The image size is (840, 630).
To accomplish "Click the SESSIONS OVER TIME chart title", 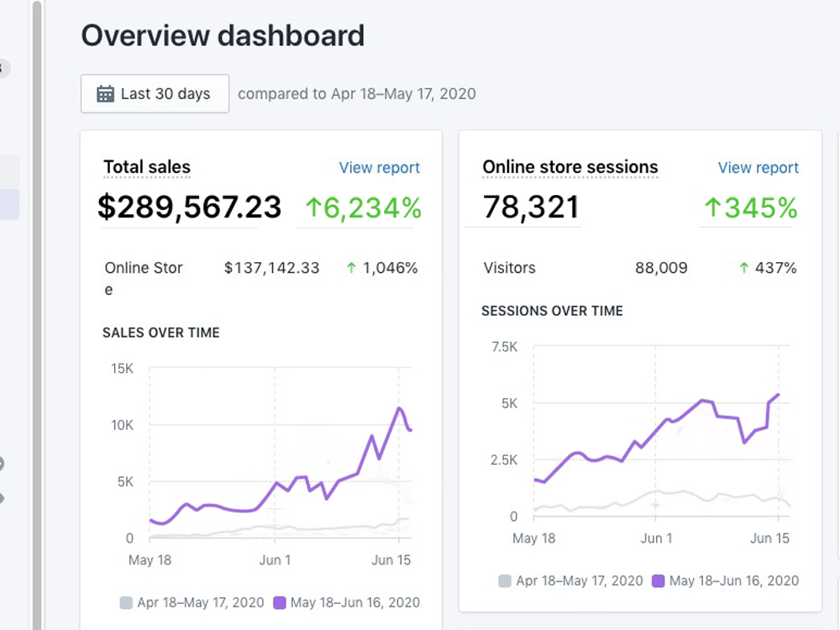I will coord(553,311).
